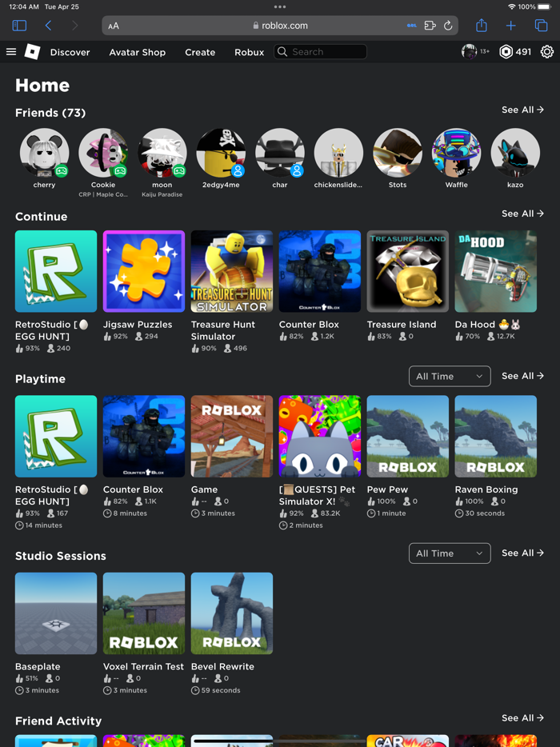Open friend chickenslide's avatar

tap(338, 153)
